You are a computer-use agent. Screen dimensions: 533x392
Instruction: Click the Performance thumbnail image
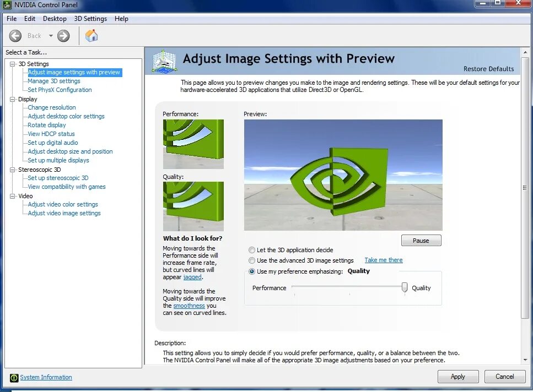pyautogui.click(x=193, y=144)
